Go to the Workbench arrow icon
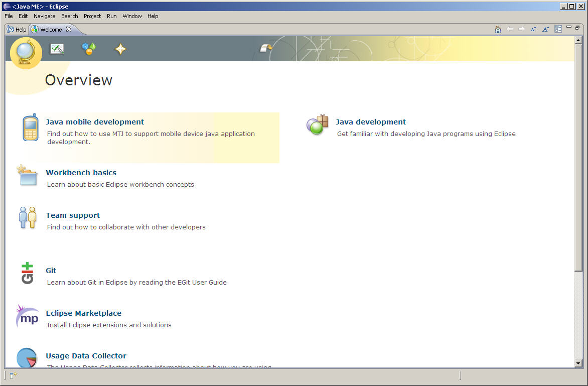Screen dimensions: 588x386 pyautogui.click(x=266, y=48)
